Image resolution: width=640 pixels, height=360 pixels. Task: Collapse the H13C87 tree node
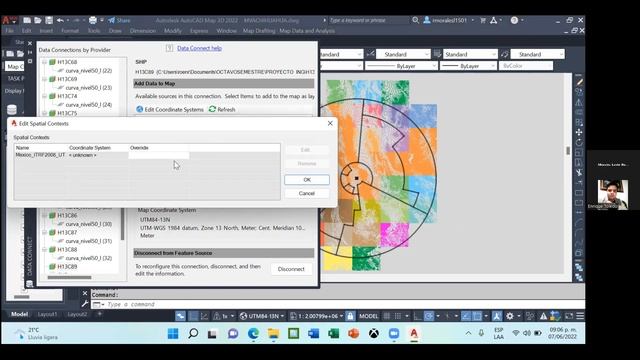tap(44, 233)
